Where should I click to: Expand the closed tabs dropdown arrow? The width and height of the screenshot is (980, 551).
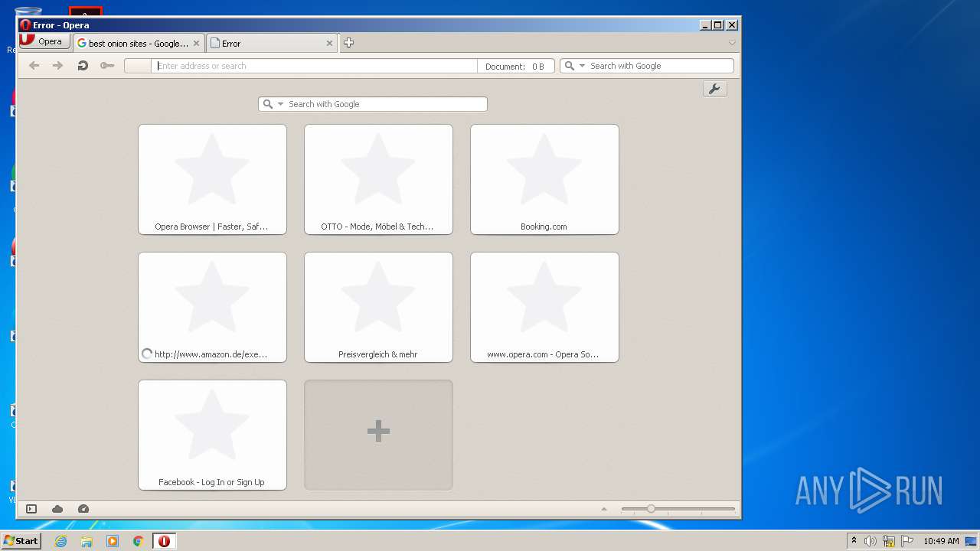[x=732, y=43]
